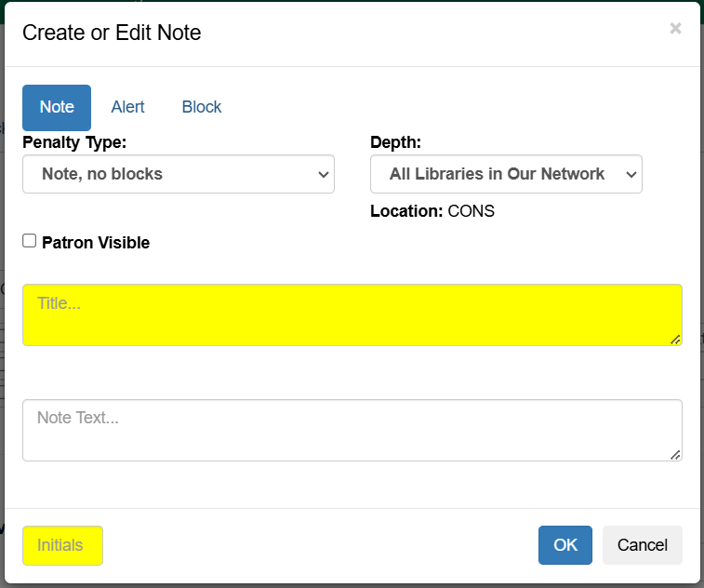
Task: Grab the Title field resize handle
Action: pos(676,340)
